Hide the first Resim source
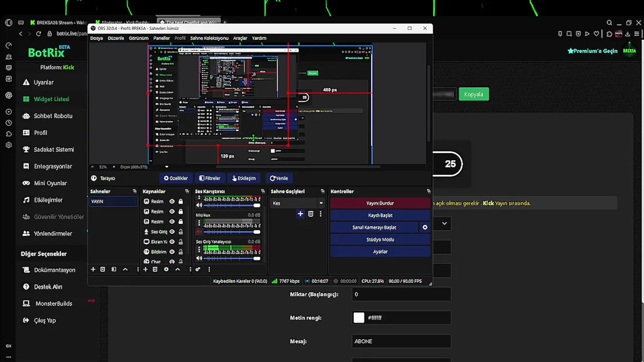The width and height of the screenshot is (644, 362). point(172,201)
